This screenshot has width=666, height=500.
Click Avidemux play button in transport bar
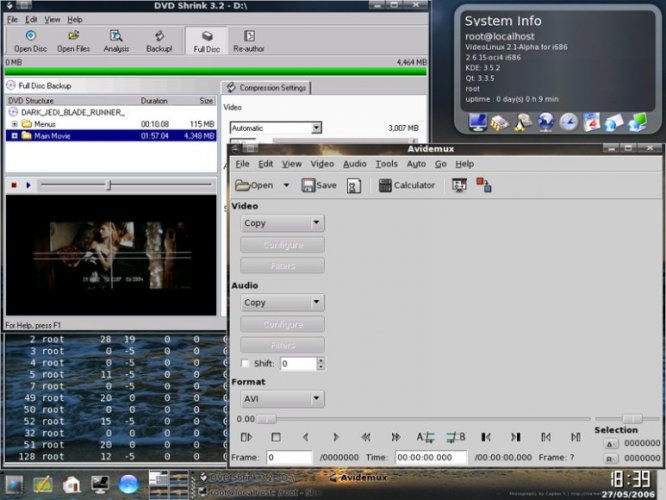pyautogui.click(x=246, y=437)
